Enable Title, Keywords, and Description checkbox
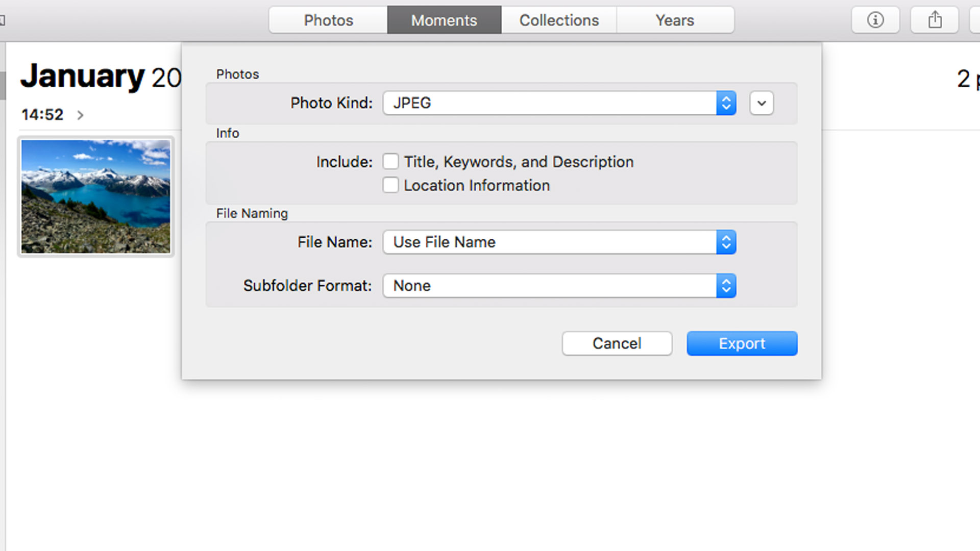Image resolution: width=980 pixels, height=551 pixels. tap(390, 161)
